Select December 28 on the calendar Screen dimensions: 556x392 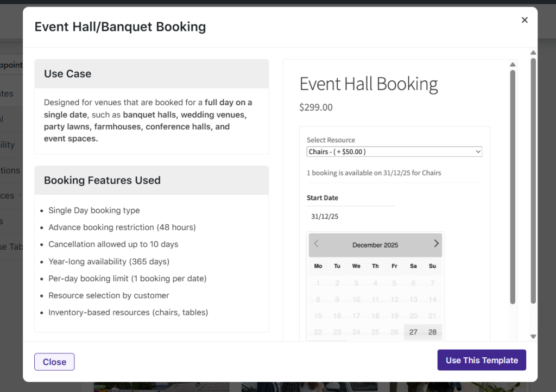[432, 331]
